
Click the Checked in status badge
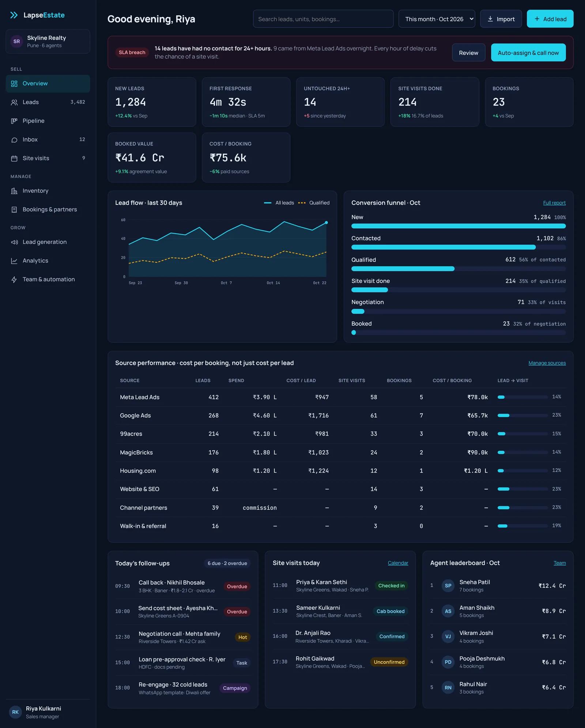[x=391, y=586]
